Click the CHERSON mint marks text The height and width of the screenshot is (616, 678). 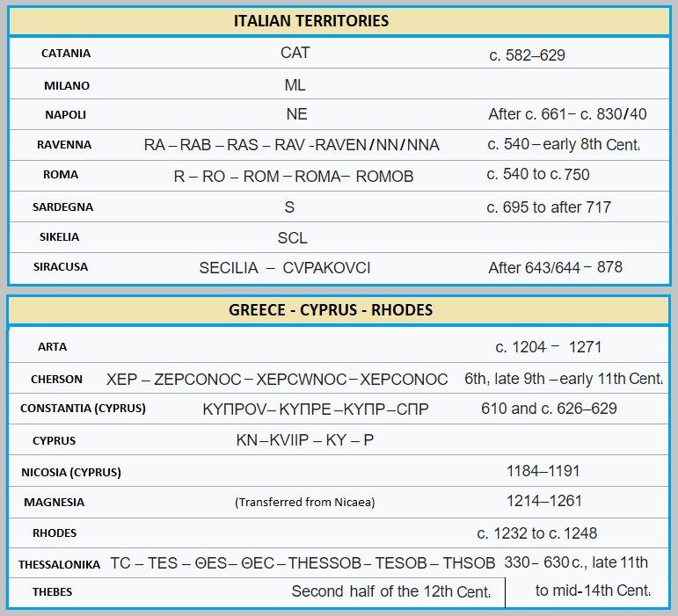click(277, 380)
